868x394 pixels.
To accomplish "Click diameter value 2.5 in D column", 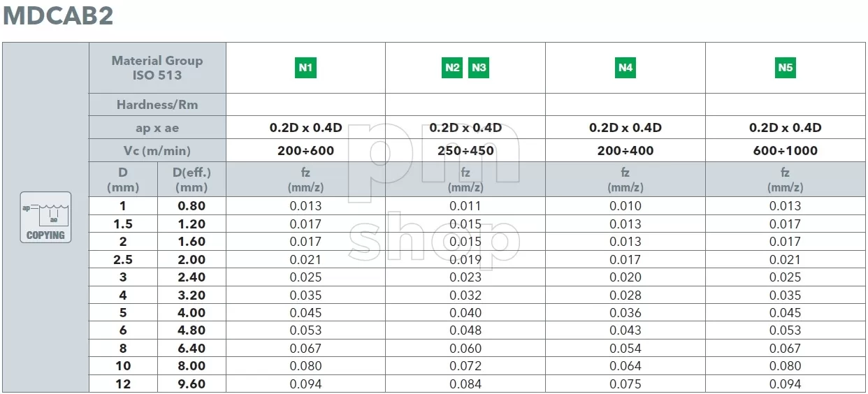I will coord(123,260).
